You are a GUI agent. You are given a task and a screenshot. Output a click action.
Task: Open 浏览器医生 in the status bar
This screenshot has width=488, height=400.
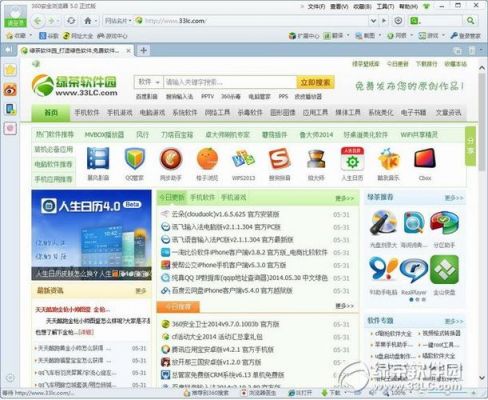click(x=258, y=393)
